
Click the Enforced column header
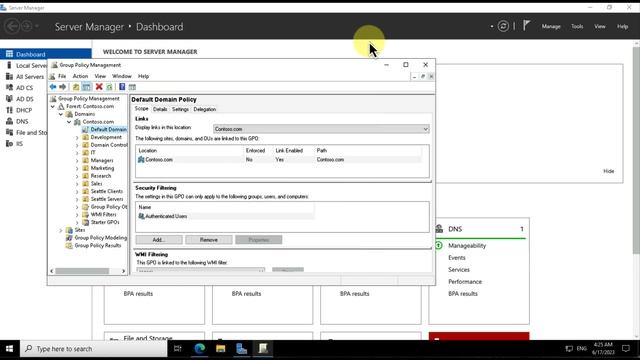point(256,151)
